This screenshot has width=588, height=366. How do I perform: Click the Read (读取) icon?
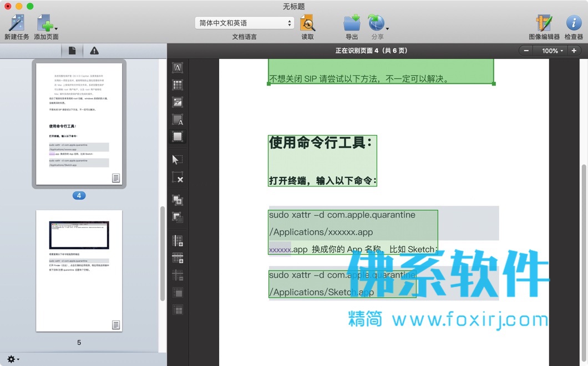[x=307, y=23]
